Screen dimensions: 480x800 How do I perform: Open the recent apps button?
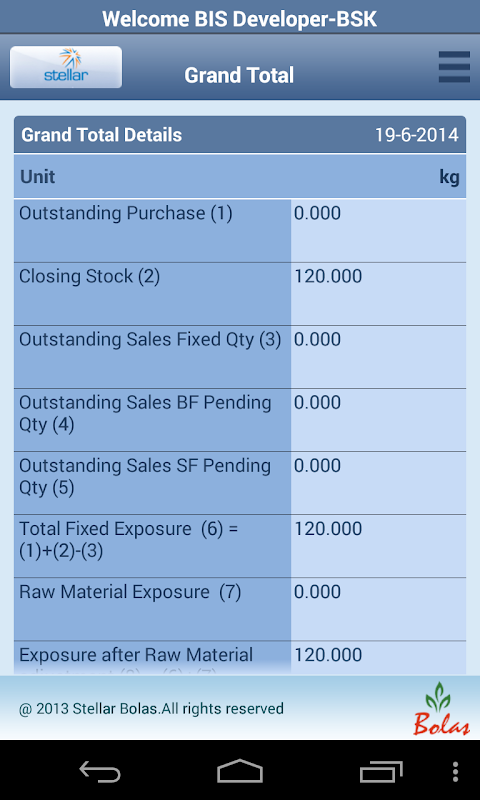point(381,771)
